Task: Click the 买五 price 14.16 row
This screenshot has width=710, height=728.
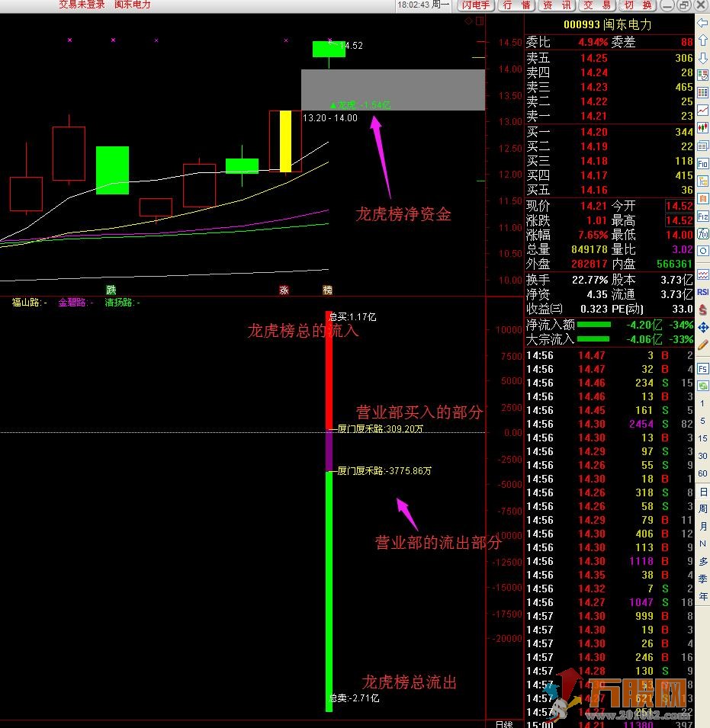Action: coord(609,190)
